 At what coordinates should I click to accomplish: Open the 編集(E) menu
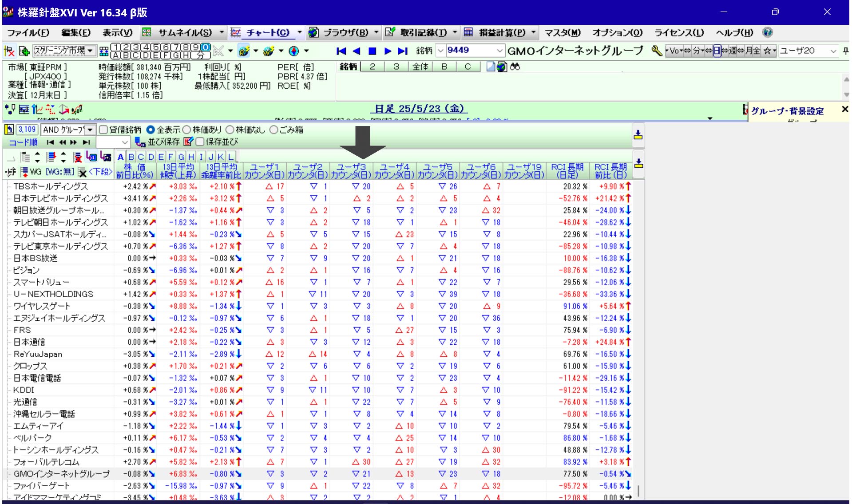pos(75,32)
